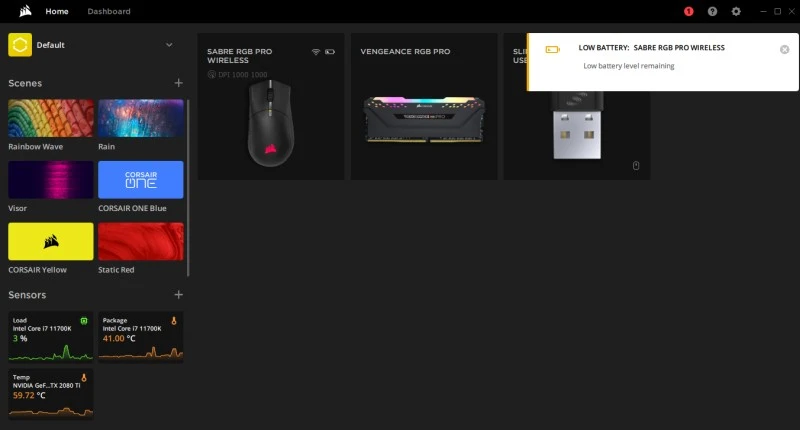The width and height of the screenshot is (800, 430).
Task: Add a new sensor with the plus
Action: [179, 294]
